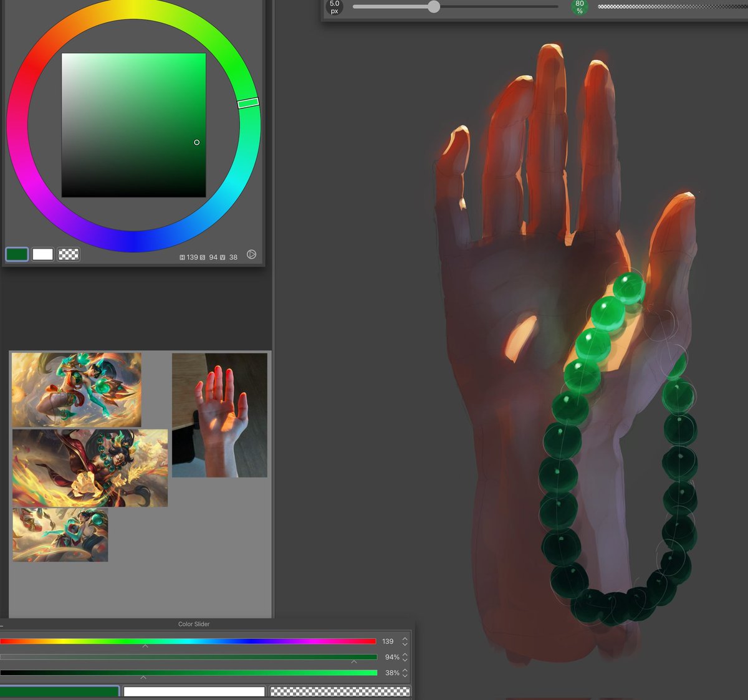The width and height of the screenshot is (748, 700).
Task: Click the green 80% opacity badge
Action: pyautogui.click(x=578, y=7)
